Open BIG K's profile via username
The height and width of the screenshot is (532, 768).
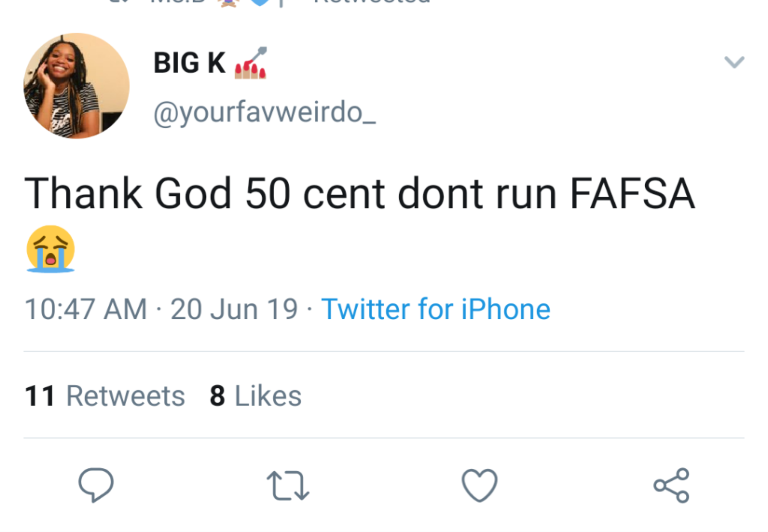tap(189, 64)
